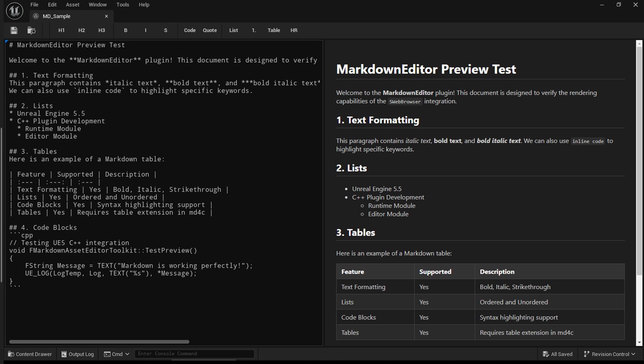Image resolution: width=644 pixels, height=364 pixels.
Task: Click the Unreal Engine logo icon
Action: pyautogui.click(x=15, y=11)
